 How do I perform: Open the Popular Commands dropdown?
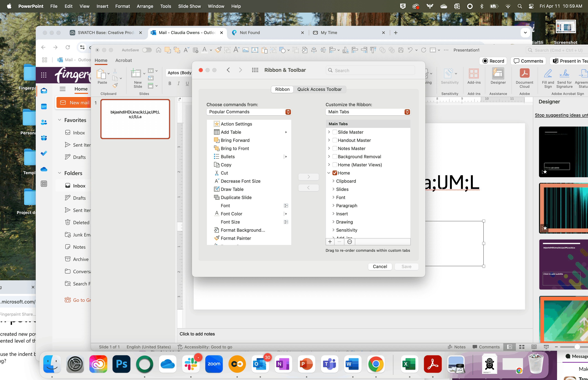click(x=249, y=112)
